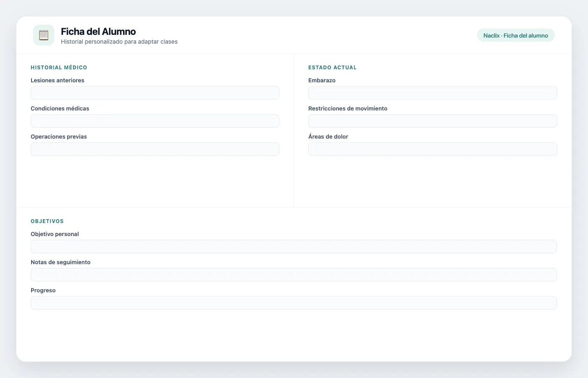Click the Notas de seguimiento input
This screenshot has width=588, height=378.
[294, 275]
